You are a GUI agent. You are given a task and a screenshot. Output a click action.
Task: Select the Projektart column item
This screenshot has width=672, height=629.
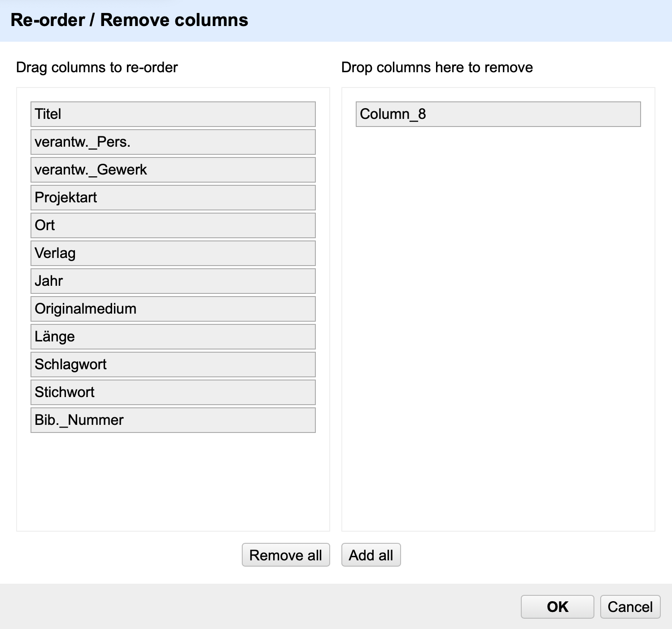click(x=173, y=197)
